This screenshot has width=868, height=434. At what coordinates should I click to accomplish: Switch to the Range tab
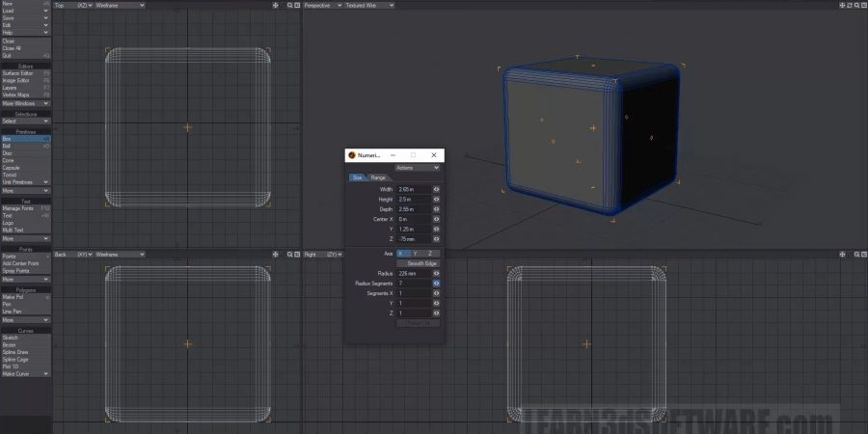point(378,177)
